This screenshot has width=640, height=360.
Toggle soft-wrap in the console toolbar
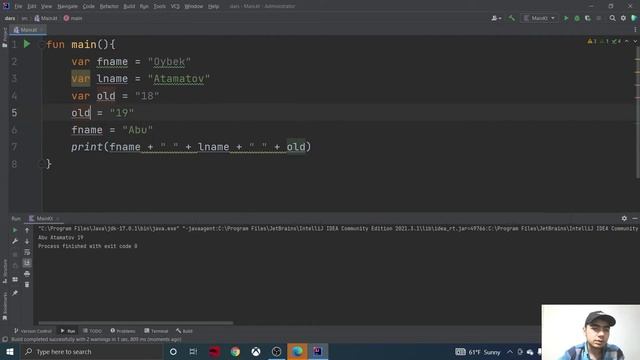[x=27, y=252]
